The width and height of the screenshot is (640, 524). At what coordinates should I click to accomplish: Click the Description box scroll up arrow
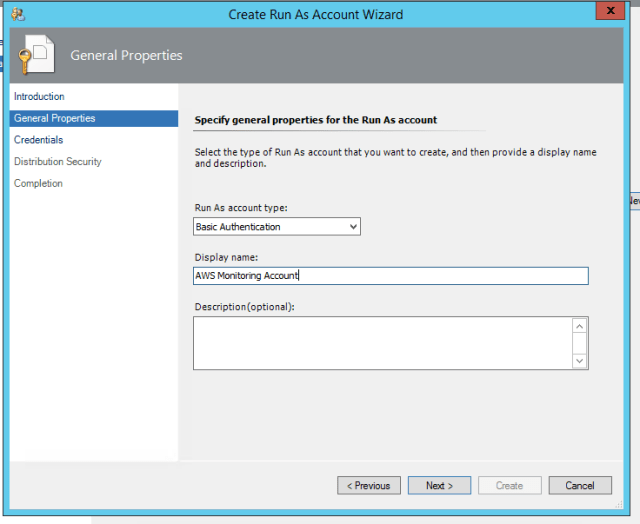tap(579, 326)
